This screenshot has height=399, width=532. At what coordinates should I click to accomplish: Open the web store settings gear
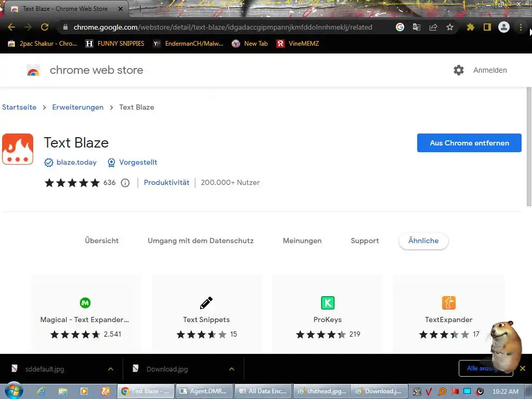click(x=459, y=70)
